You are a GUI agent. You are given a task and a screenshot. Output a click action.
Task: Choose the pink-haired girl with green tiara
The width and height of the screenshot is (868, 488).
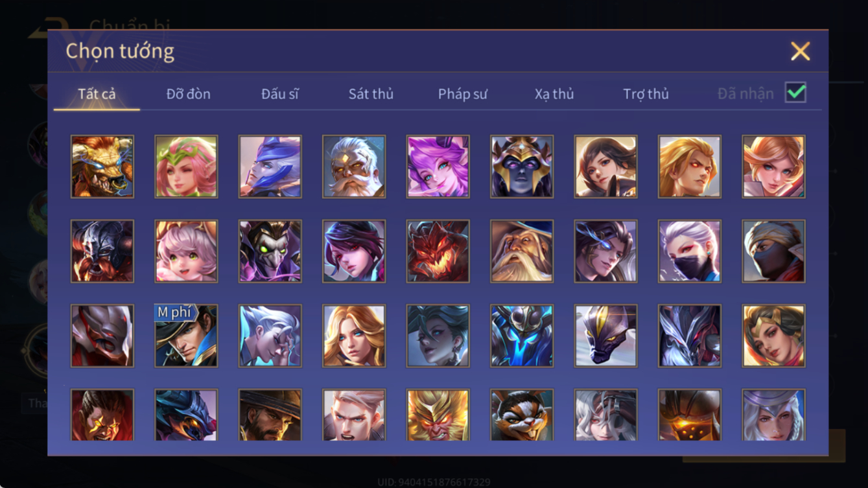tap(186, 167)
